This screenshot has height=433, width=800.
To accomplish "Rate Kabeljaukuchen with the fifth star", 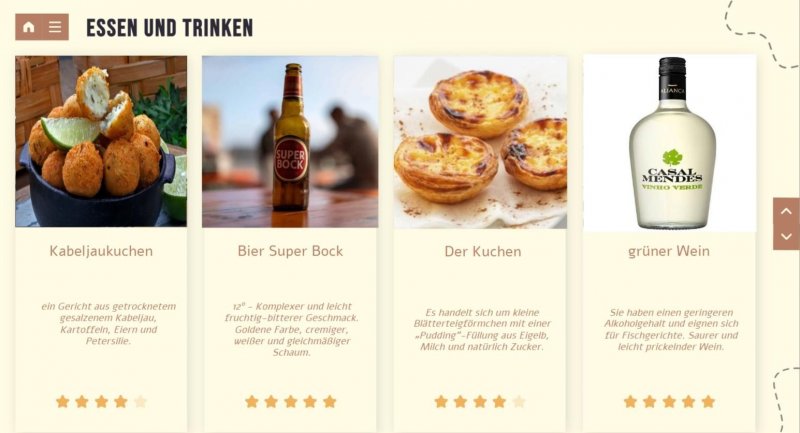I will [x=140, y=402].
